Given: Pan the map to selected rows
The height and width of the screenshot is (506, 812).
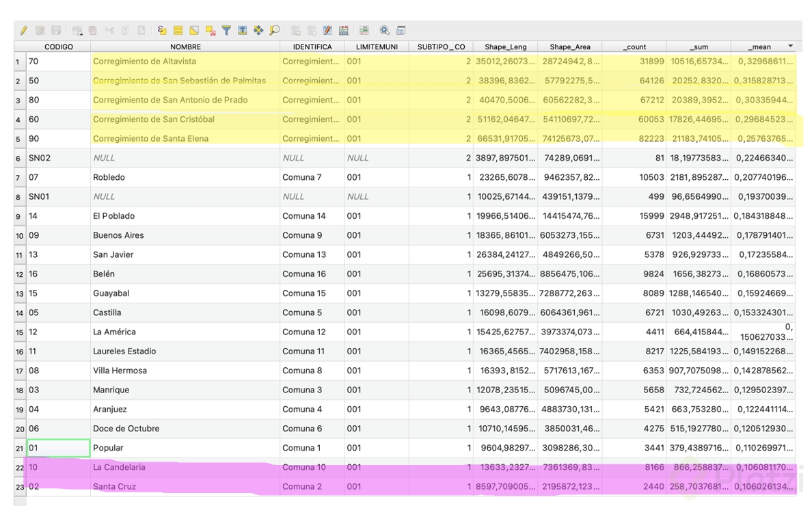Looking at the screenshot, I should (x=258, y=31).
